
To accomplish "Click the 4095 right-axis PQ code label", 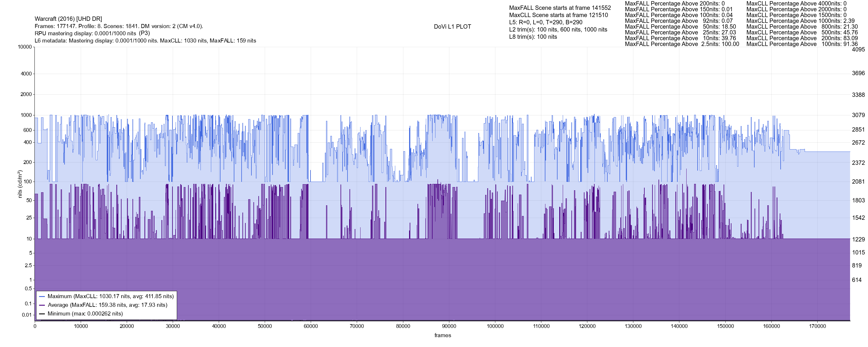I will point(858,49).
